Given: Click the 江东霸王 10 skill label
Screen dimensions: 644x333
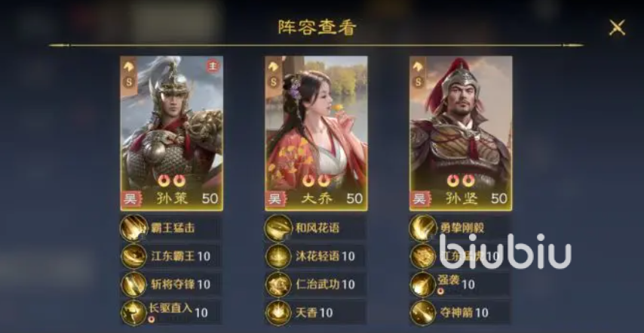Looking at the screenshot, I should tap(180, 256).
